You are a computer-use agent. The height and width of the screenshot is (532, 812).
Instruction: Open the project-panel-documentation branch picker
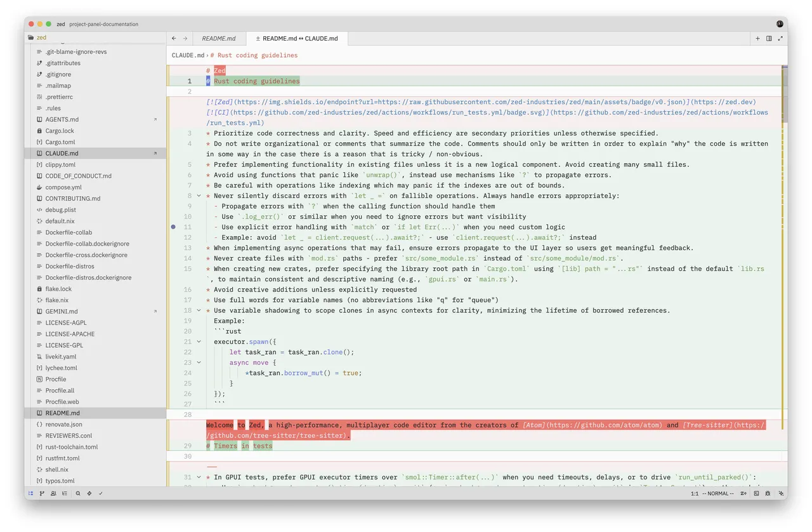pyautogui.click(x=103, y=24)
